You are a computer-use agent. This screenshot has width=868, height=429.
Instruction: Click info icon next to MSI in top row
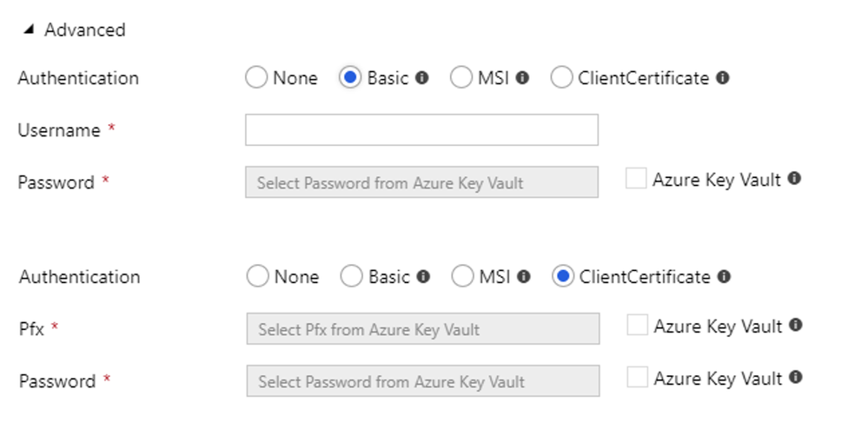tap(522, 78)
